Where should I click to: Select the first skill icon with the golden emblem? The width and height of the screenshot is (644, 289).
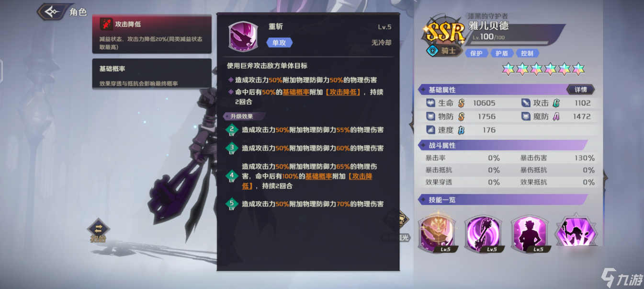436,232
